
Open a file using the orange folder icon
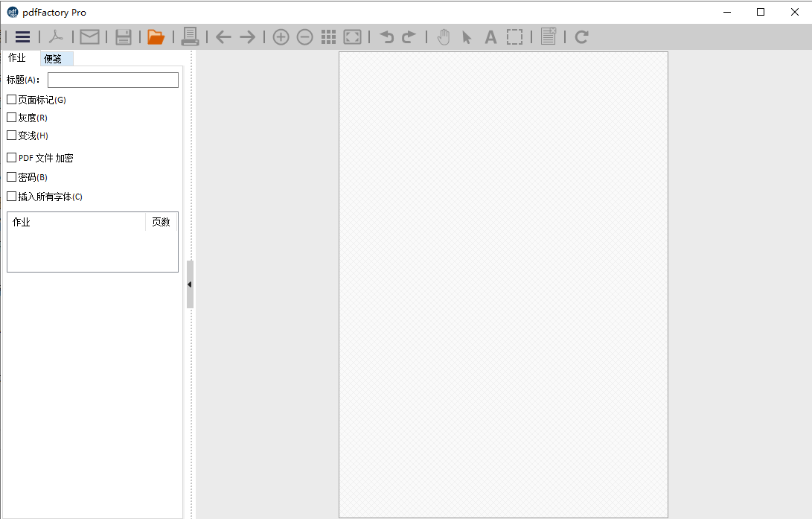pyautogui.click(x=156, y=37)
